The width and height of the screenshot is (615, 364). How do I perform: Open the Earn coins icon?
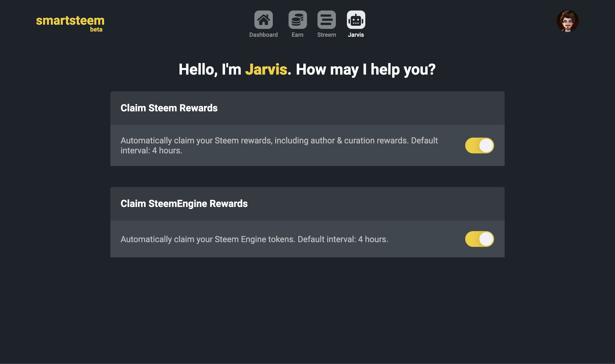(x=298, y=20)
